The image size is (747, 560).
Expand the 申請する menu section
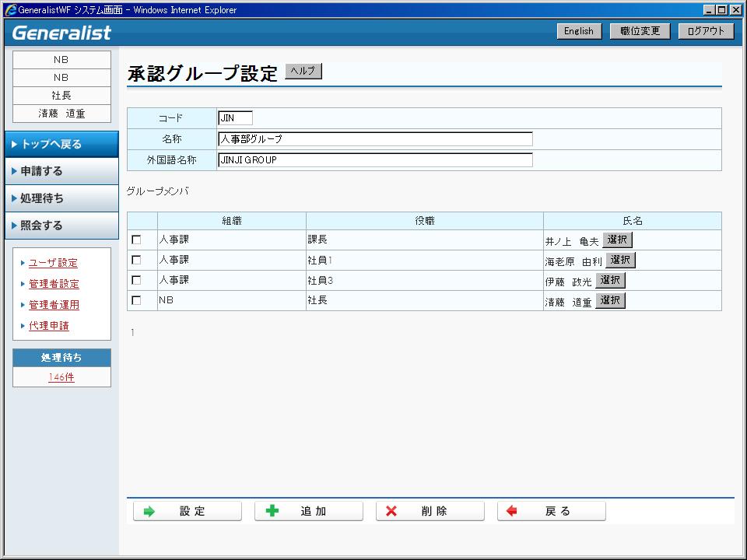coord(61,171)
